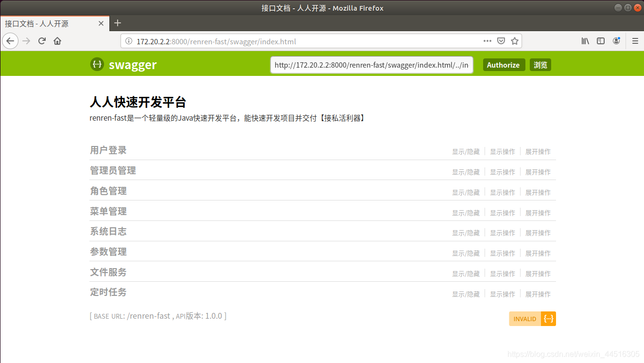Click 展开操作 for 用户登录
Viewport: 644px width, 363px height.
pyautogui.click(x=538, y=152)
